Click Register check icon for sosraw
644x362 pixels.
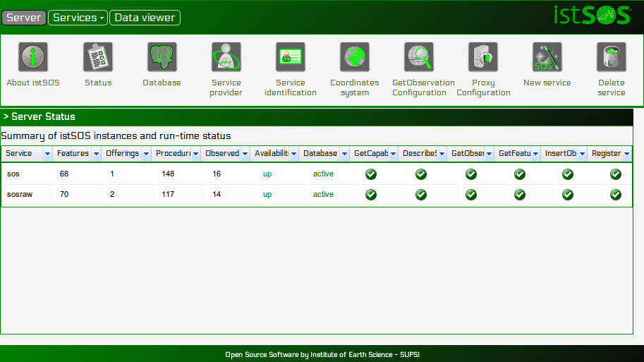[x=616, y=195]
